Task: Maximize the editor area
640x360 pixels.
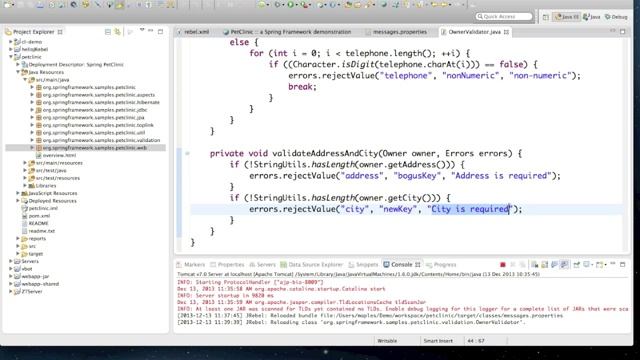Action: (622, 31)
